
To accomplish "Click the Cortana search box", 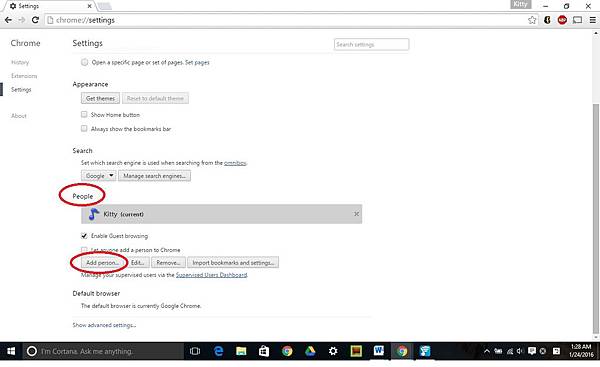I will [x=103, y=351].
